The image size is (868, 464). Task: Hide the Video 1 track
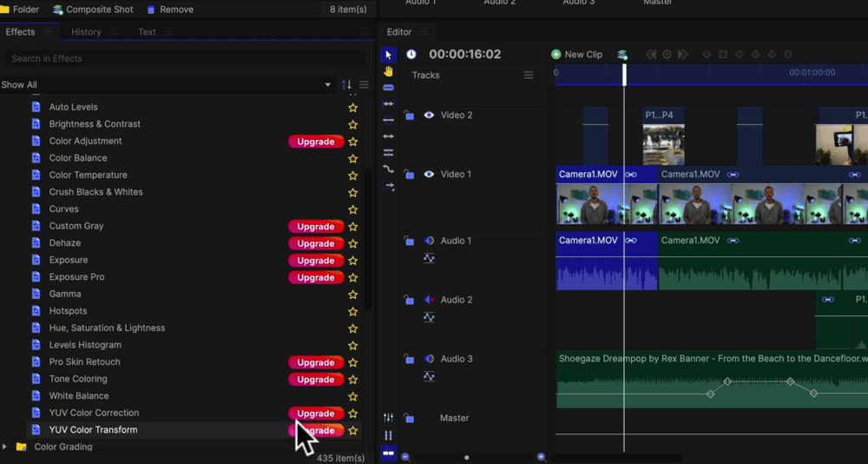point(429,174)
